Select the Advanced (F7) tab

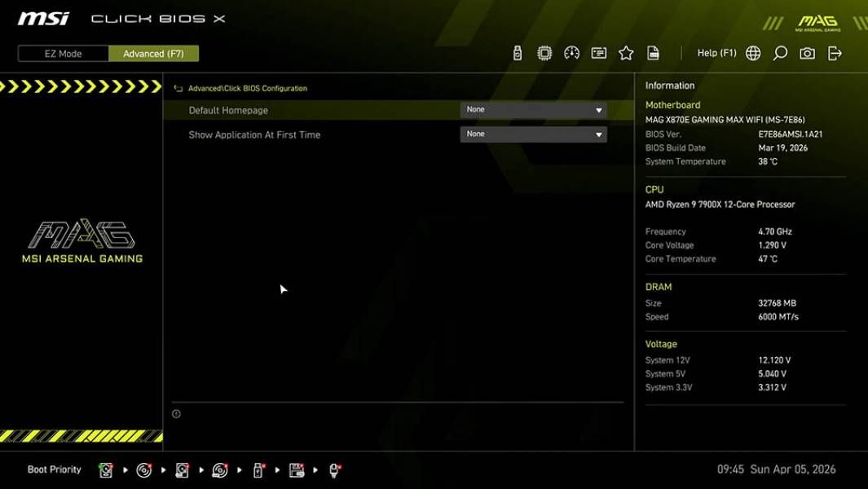click(154, 53)
